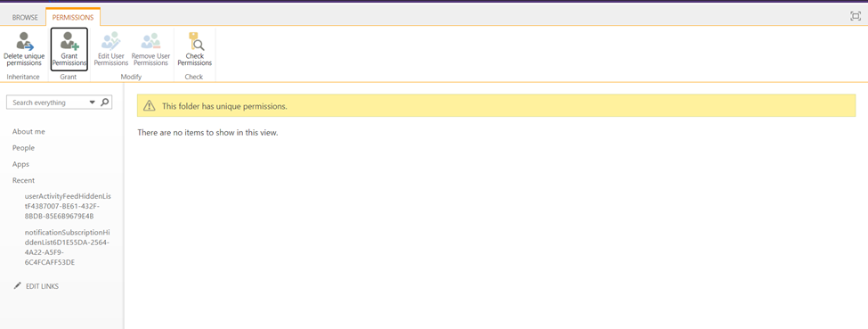Click the warning triangle icon in yellow banner
Image resolution: width=868 pixels, height=329 pixels.
pyautogui.click(x=149, y=106)
